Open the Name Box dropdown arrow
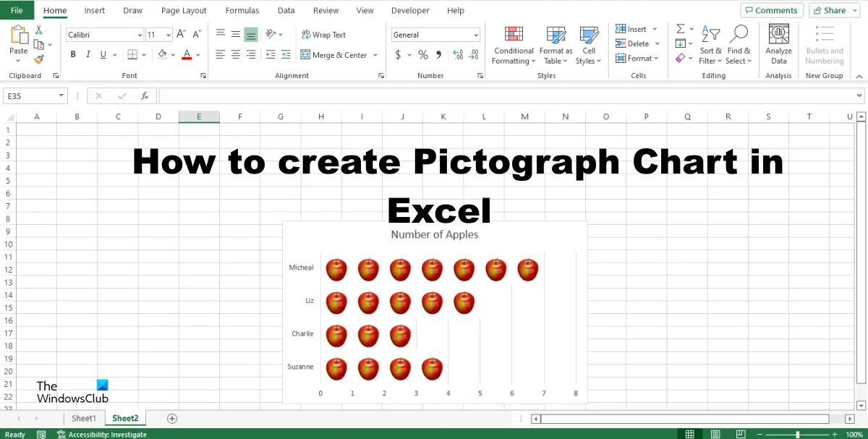This screenshot has width=868, height=439. coord(61,95)
